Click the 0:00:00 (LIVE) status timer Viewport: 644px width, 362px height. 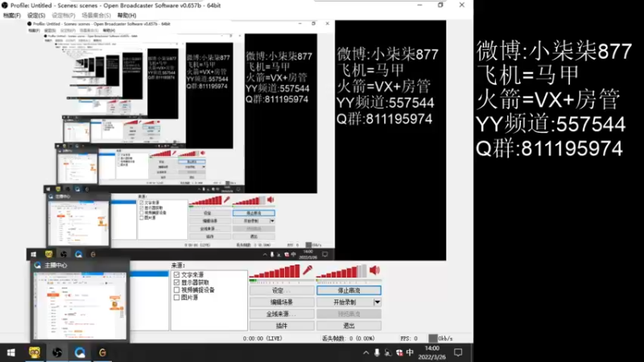pos(262,339)
